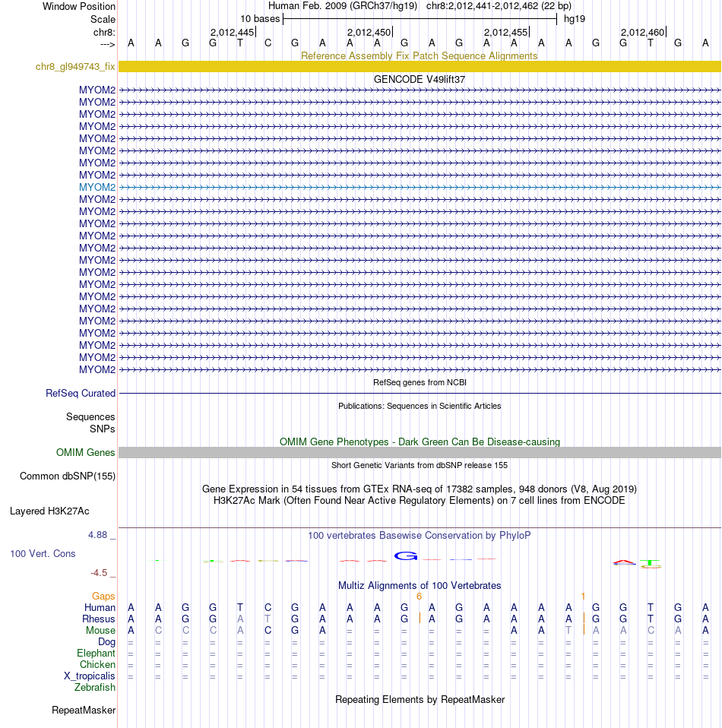Screen dimensions: 722x728
Task: Click the 2,012,450 coordinate marker
Action: (x=369, y=33)
